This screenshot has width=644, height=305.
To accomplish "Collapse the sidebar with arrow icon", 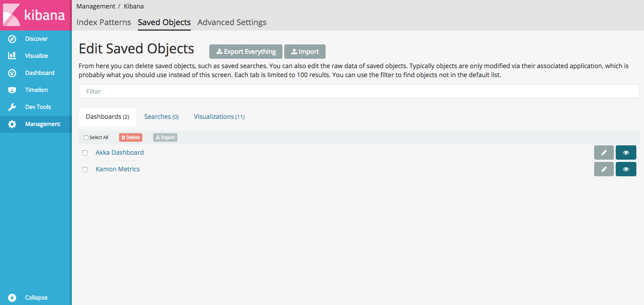I will pos(12,298).
